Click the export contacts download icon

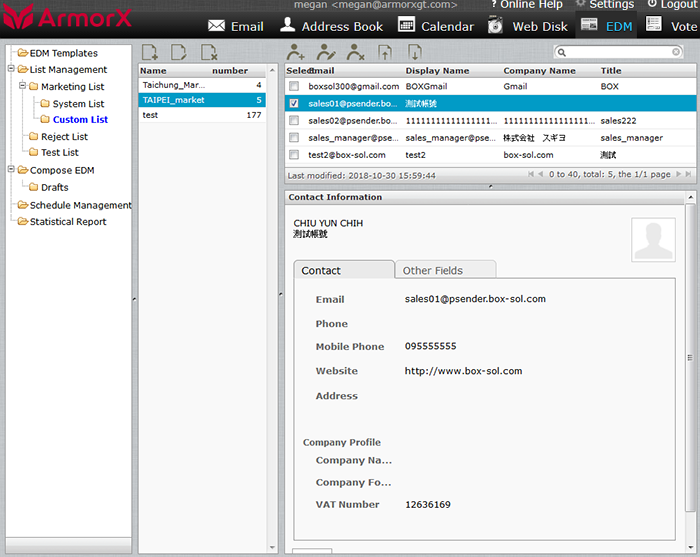(414, 52)
